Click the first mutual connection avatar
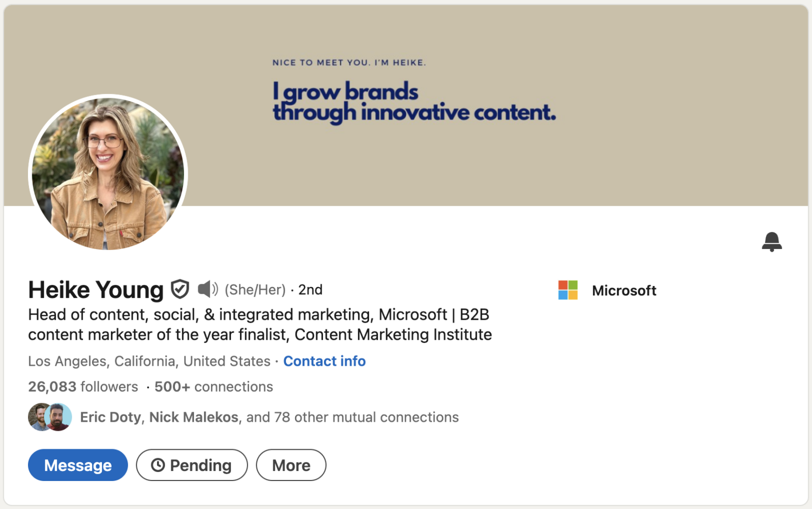Image resolution: width=812 pixels, height=509 pixels. 38,417
